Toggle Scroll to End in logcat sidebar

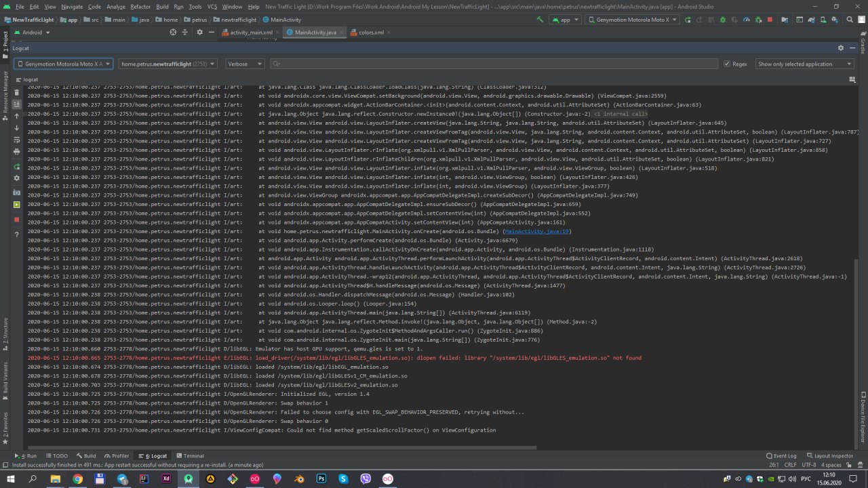(x=17, y=104)
